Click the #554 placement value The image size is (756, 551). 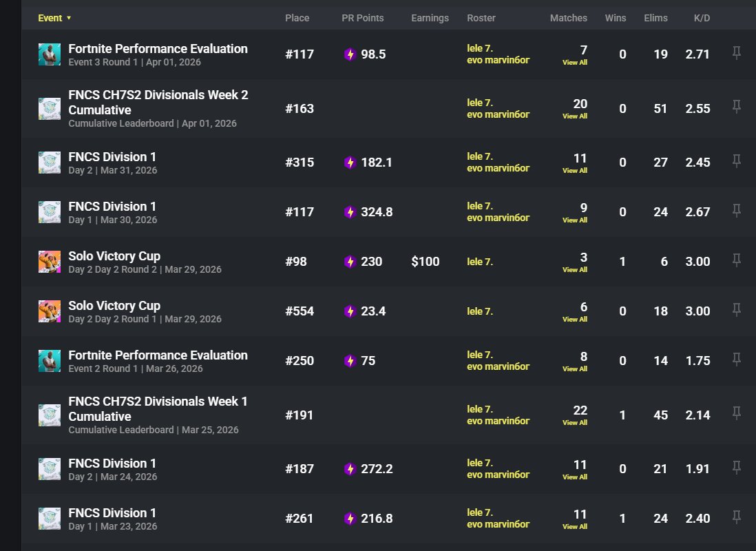[300, 311]
